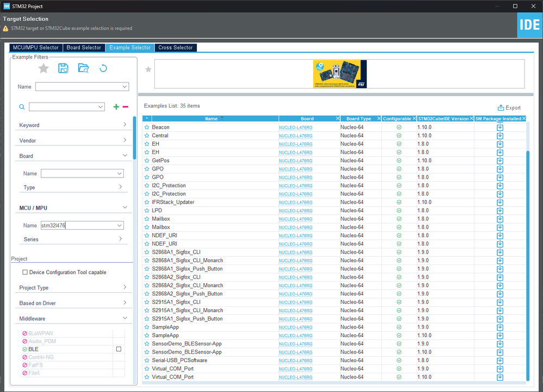Switch to Board Selector tab
543x392 pixels.
tap(84, 47)
